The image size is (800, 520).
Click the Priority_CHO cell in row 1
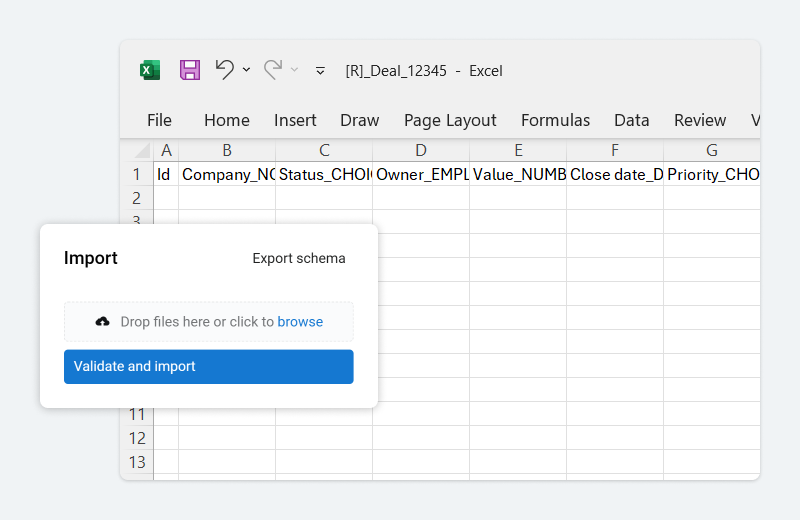(712, 174)
